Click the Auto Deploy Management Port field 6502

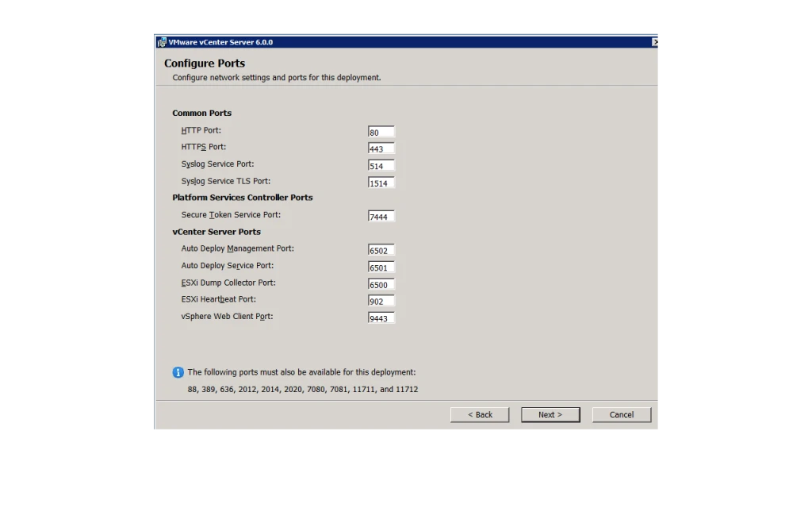click(381, 250)
